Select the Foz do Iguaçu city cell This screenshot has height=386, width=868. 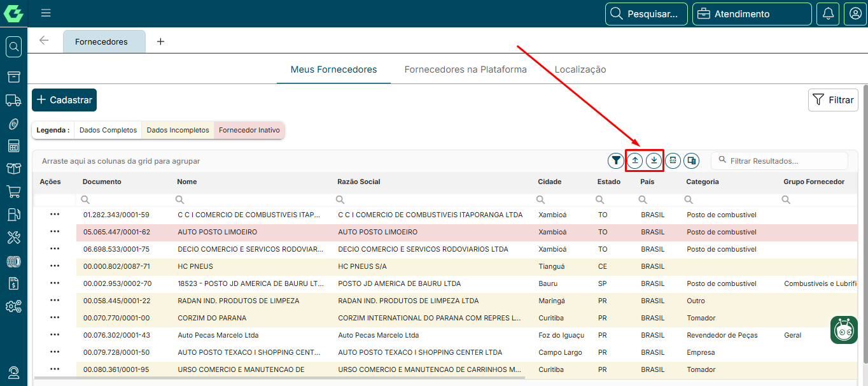[x=561, y=335]
